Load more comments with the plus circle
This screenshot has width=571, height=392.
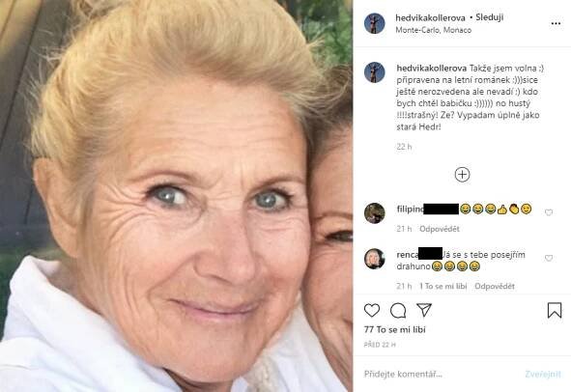pyautogui.click(x=462, y=175)
